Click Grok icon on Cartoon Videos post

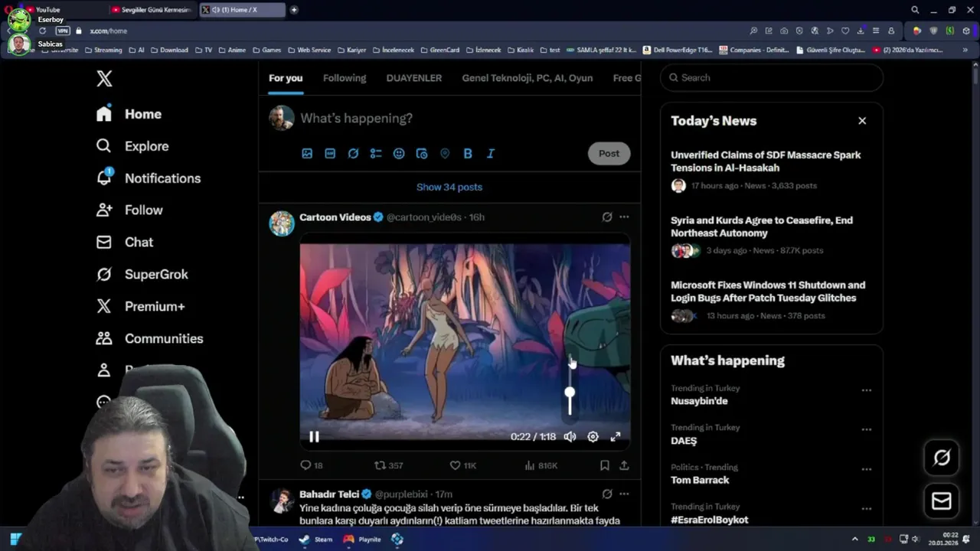click(607, 217)
